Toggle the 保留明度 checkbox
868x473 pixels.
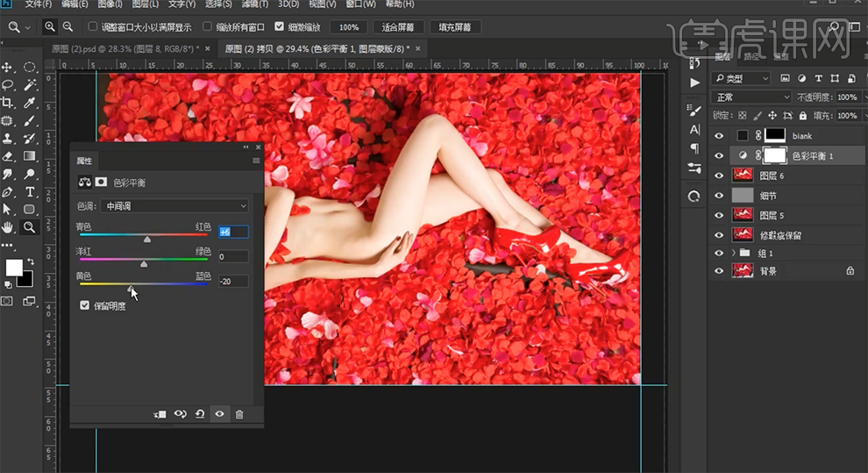coord(84,305)
